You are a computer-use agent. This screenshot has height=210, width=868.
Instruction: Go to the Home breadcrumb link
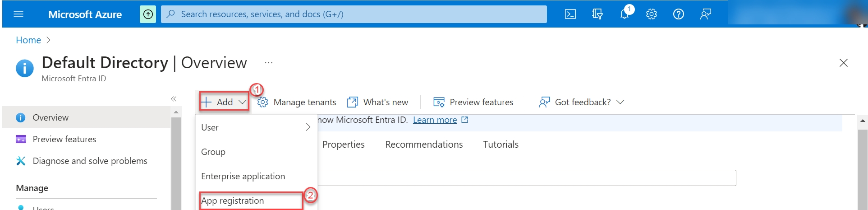28,40
